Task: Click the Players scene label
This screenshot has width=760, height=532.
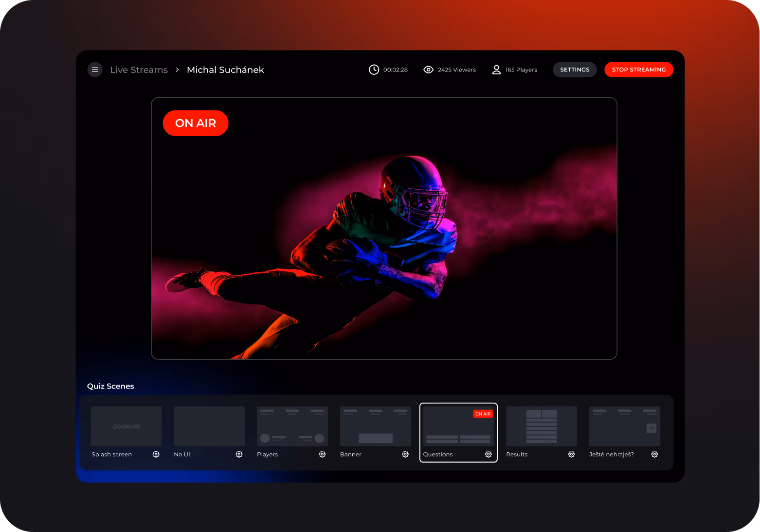Action: pyautogui.click(x=268, y=454)
